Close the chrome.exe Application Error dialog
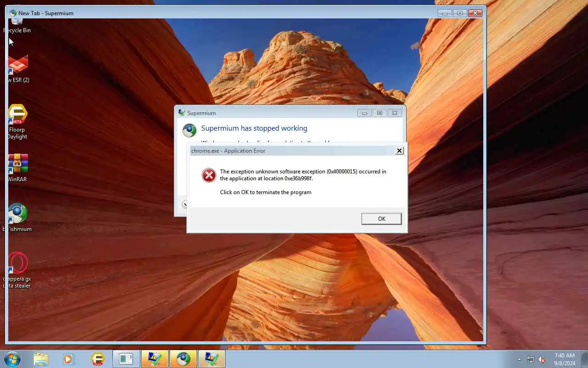This screenshot has height=368, width=588. tap(399, 150)
